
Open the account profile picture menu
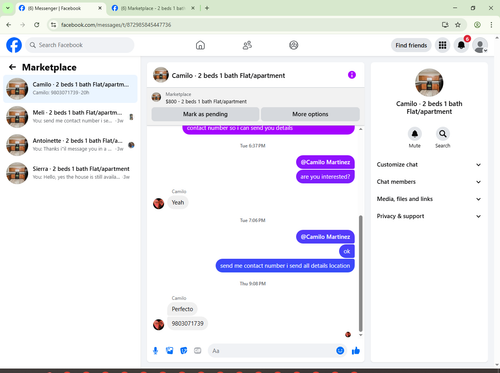(480, 45)
